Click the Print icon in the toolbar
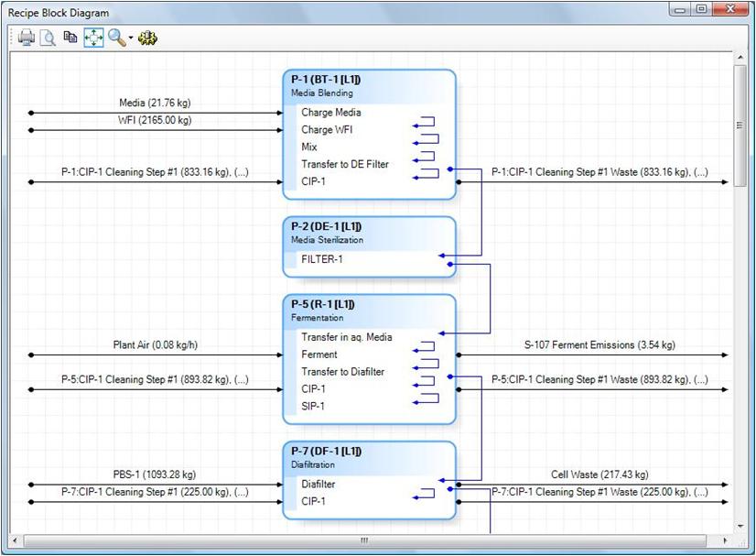The width and height of the screenshot is (756, 556). (x=27, y=38)
